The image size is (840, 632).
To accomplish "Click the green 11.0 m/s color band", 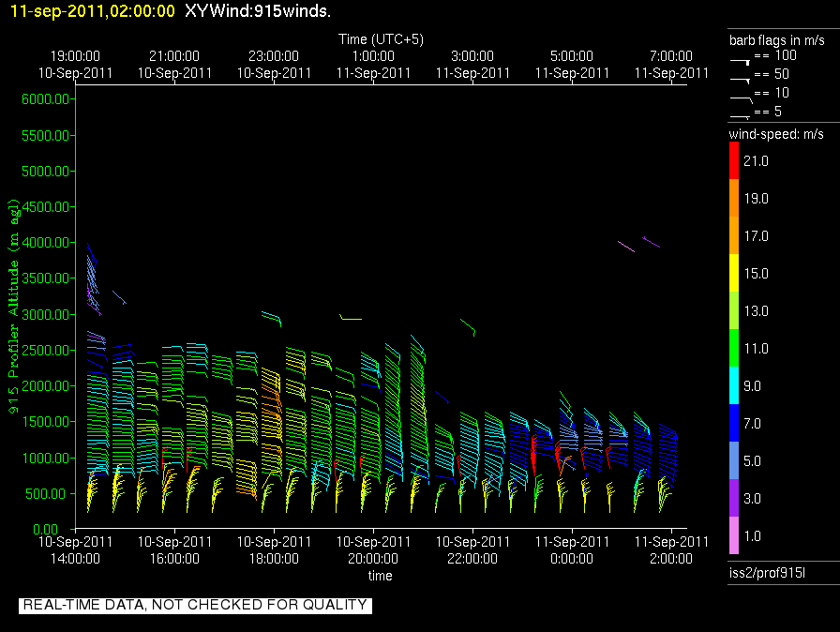I will click(734, 348).
